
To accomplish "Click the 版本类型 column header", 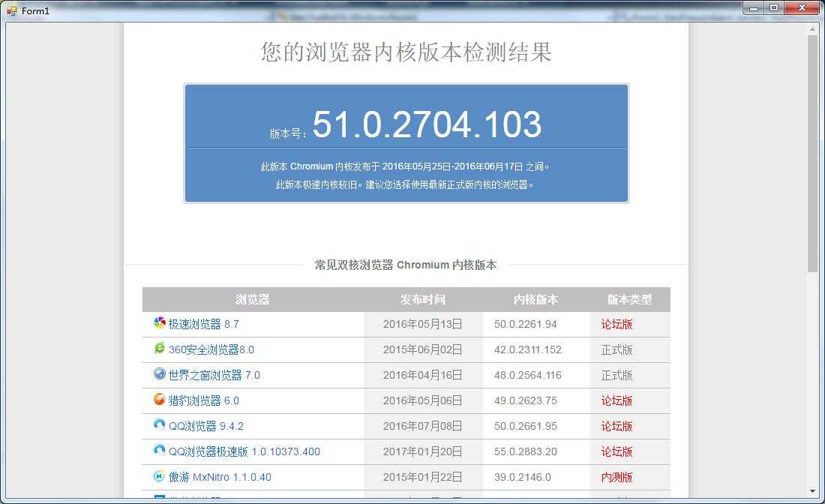I will point(630,299).
